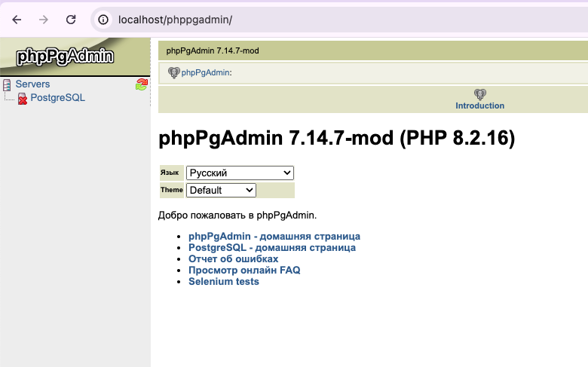The height and width of the screenshot is (367, 588).
Task: Click the Язык label
Action: (x=170, y=173)
